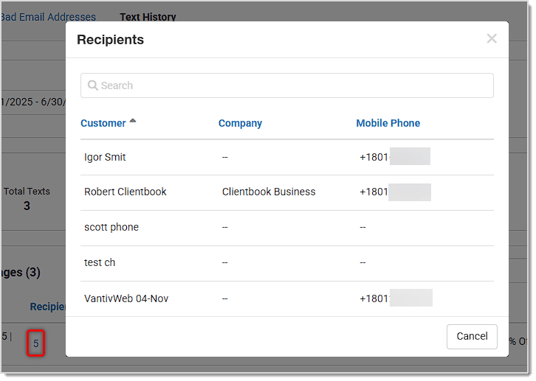Focus the Search input field
This screenshot has width=536, height=381.
click(x=289, y=86)
